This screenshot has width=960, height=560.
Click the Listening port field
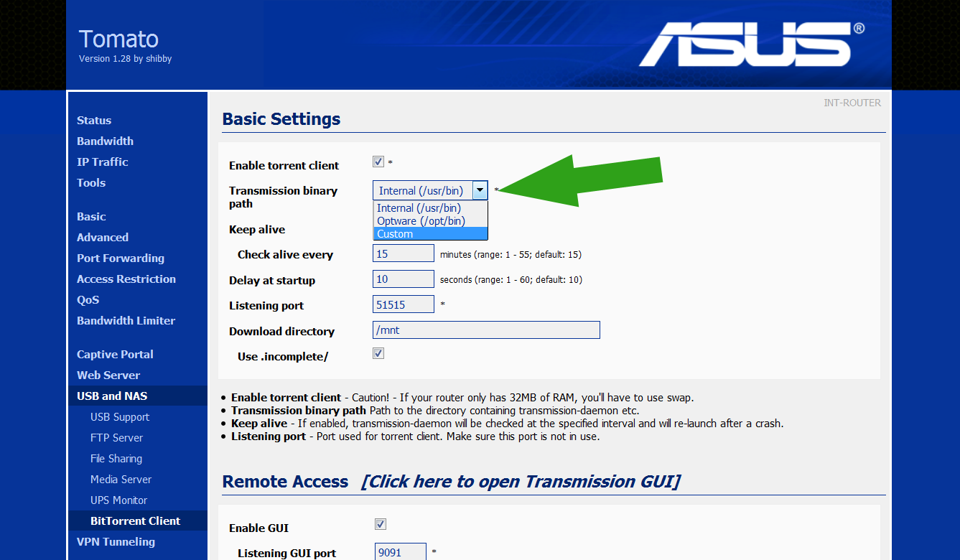coord(404,304)
